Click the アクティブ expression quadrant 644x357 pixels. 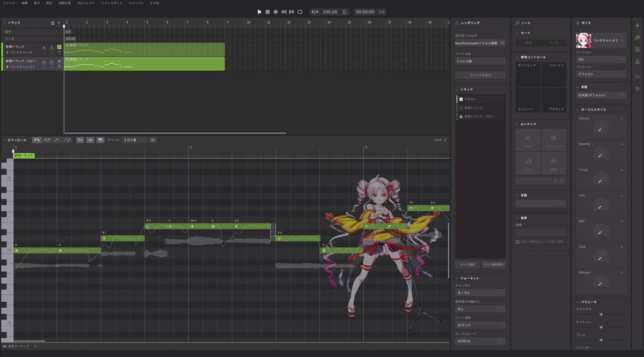[554, 100]
